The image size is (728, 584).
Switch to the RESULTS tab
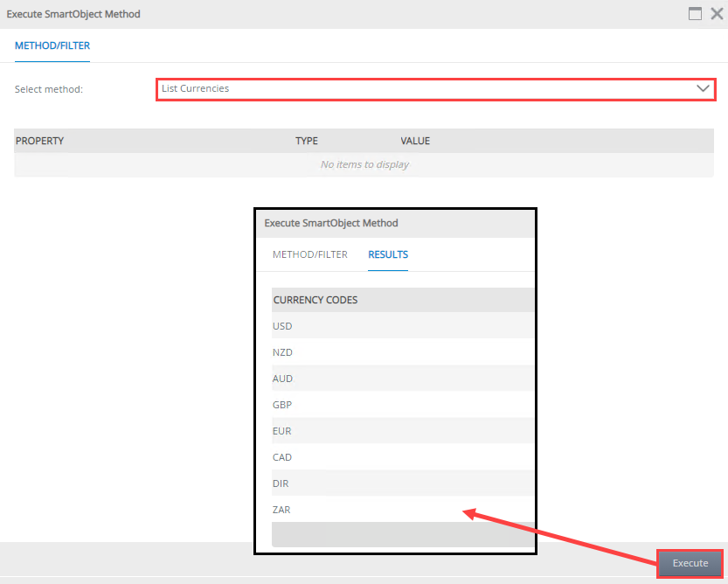coord(387,254)
